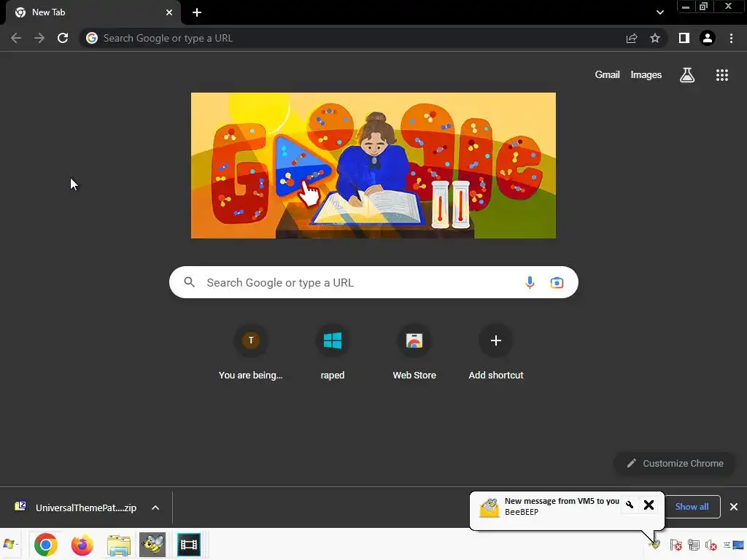This screenshot has width=747, height=560.
Task: Open BeeBEEP from the taskbar
Action: point(152,544)
